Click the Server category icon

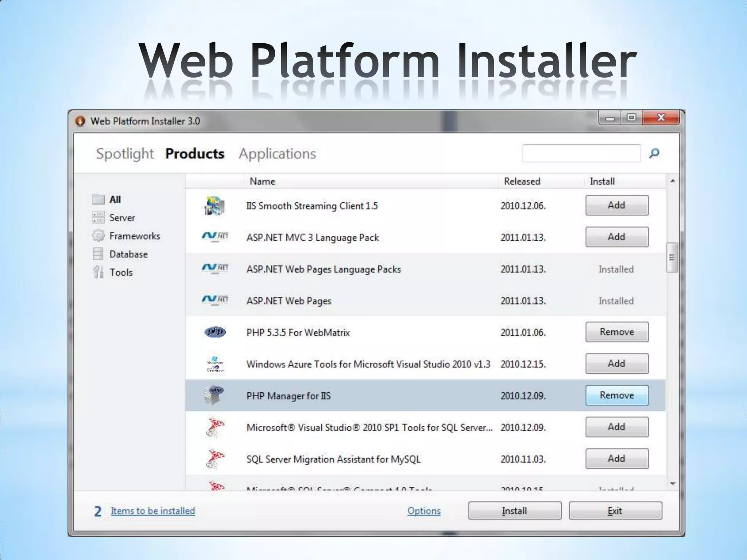point(98,217)
